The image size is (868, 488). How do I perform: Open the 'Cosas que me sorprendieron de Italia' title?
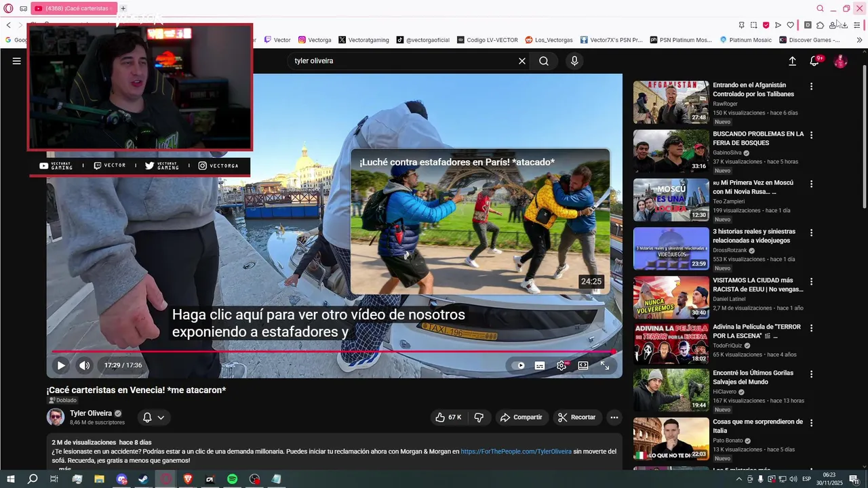coord(758,426)
